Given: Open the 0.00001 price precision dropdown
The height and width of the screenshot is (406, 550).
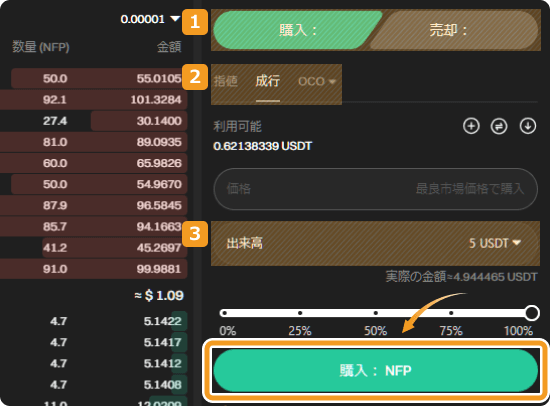Looking at the screenshot, I should (x=150, y=19).
